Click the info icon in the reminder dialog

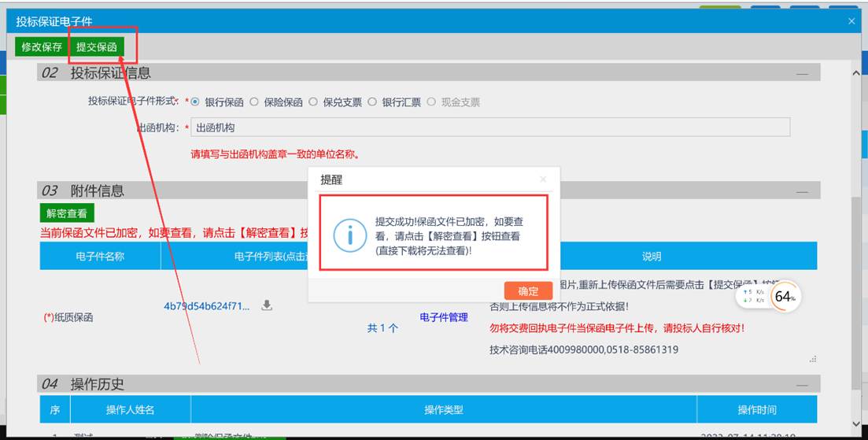point(349,235)
